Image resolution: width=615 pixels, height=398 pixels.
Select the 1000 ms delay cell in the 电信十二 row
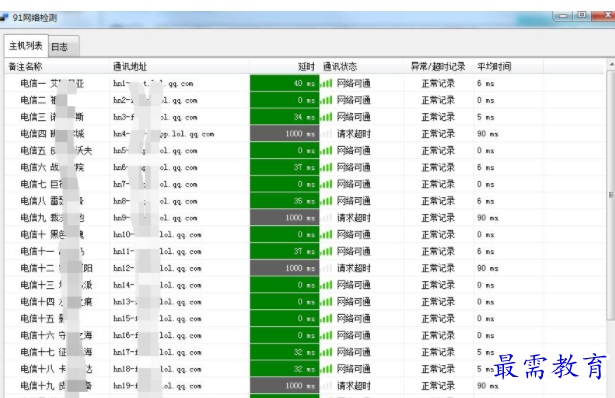point(284,268)
